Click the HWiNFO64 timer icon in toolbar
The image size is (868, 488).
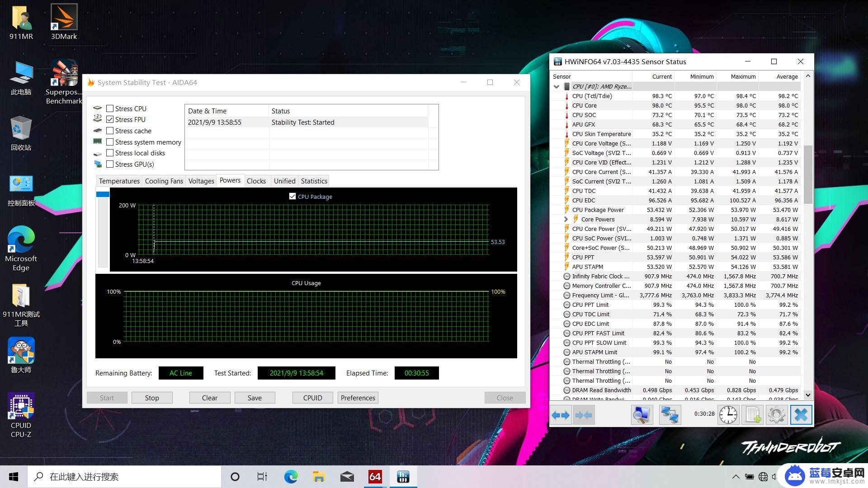pos(726,414)
